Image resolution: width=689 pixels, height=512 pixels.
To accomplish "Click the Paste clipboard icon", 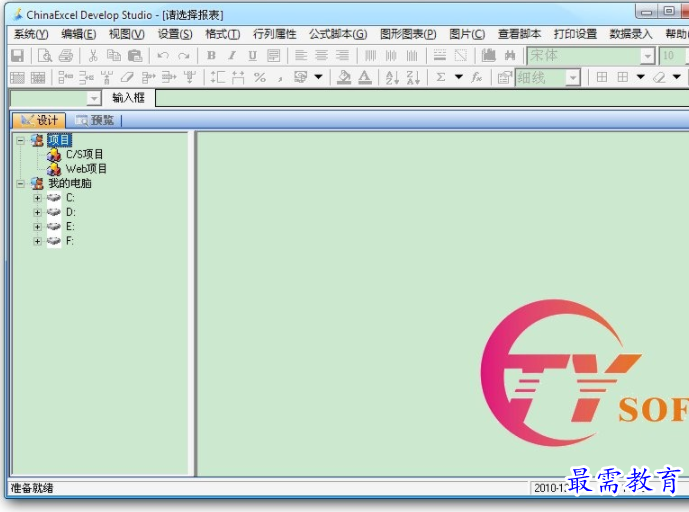I will pyautogui.click(x=135, y=56).
